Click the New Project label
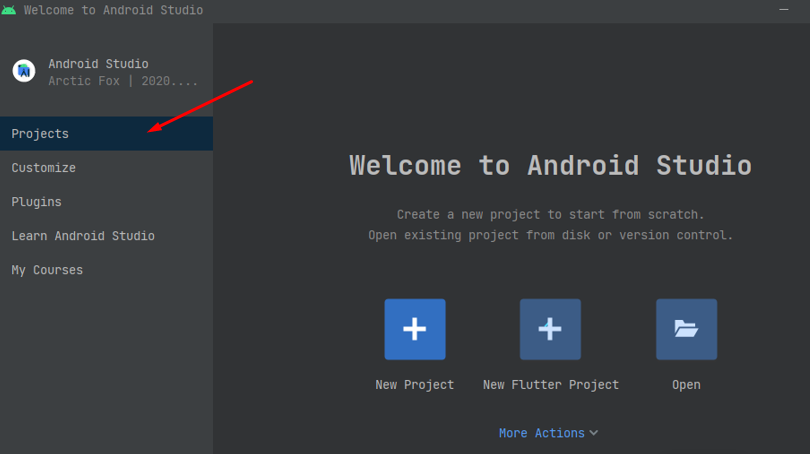The width and height of the screenshot is (810, 454). (x=415, y=385)
